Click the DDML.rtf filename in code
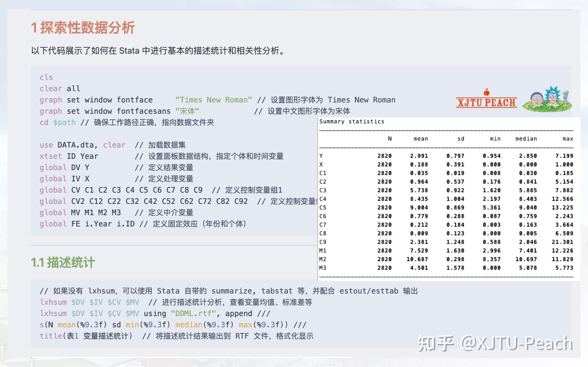This screenshot has height=367, width=588. [x=193, y=313]
